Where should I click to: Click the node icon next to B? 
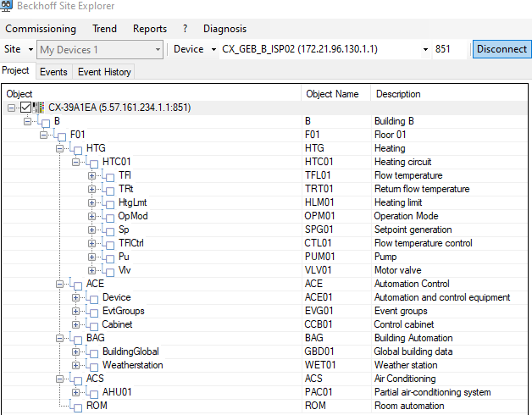pos(44,122)
